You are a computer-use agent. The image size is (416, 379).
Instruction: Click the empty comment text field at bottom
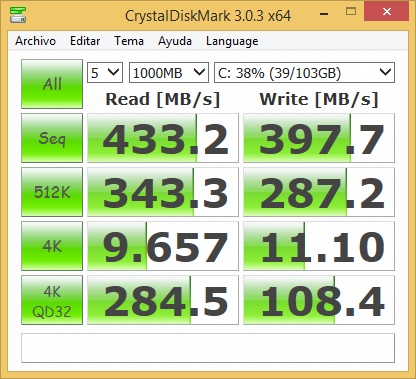(208, 348)
